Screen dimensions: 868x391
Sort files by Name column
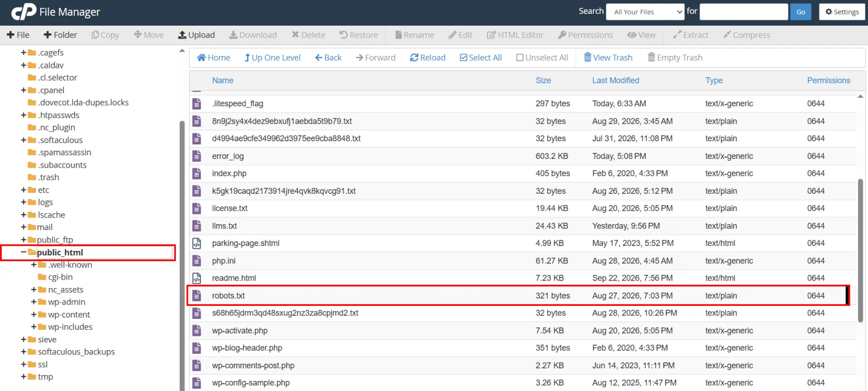point(223,80)
